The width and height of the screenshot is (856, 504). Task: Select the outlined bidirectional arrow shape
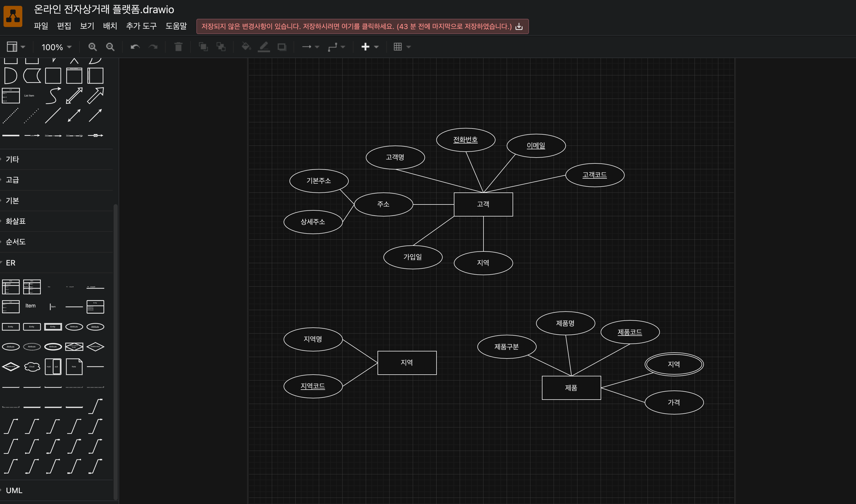74,96
